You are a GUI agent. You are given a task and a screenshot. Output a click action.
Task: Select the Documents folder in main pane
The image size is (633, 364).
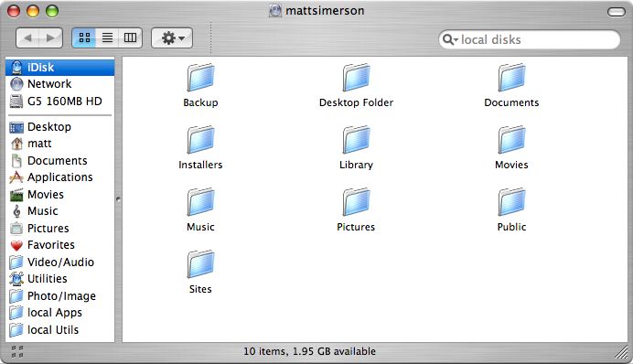click(x=511, y=78)
